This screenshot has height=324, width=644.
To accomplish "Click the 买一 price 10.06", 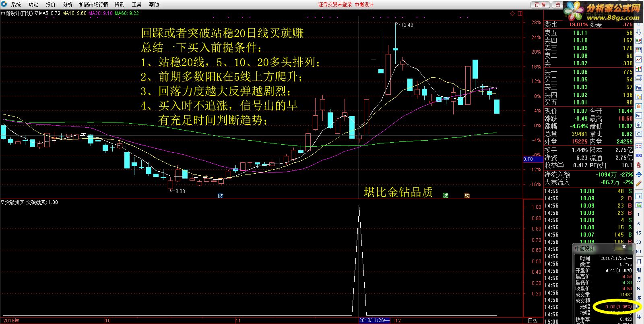I will point(580,72).
